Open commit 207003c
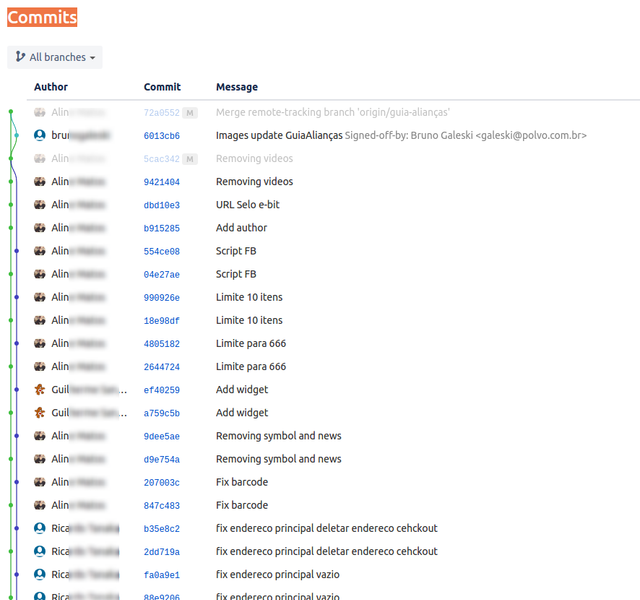This screenshot has width=640, height=600. (162, 482)
